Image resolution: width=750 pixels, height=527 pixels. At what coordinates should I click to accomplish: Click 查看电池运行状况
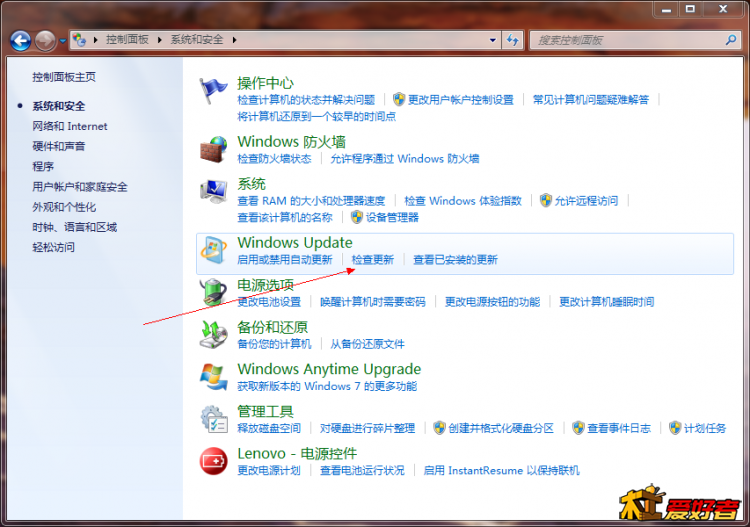pyautogui.click(x=362, y=471)
